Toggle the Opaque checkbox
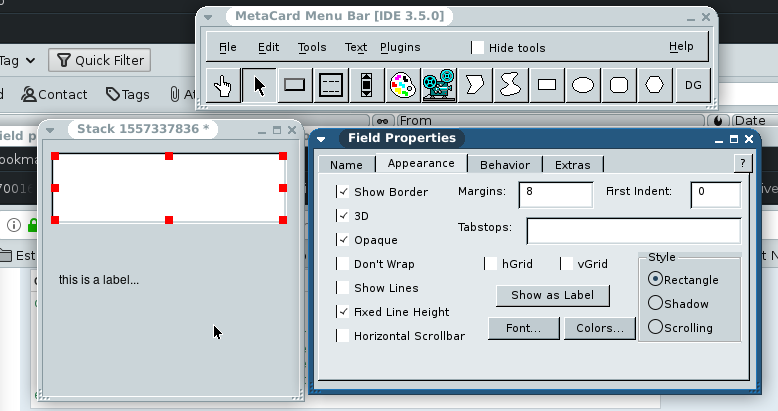The width and height of the screenshot is (778, 411). point(343,240)
